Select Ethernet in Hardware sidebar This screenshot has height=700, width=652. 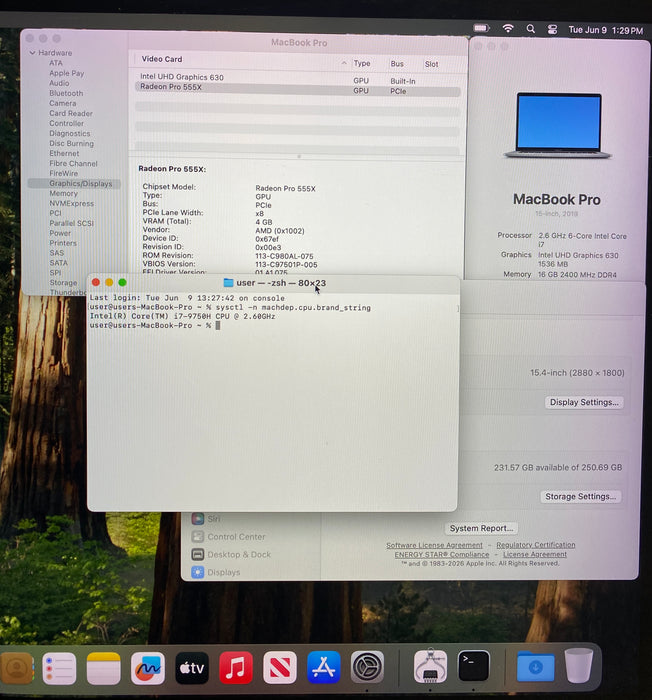point(64,153)
